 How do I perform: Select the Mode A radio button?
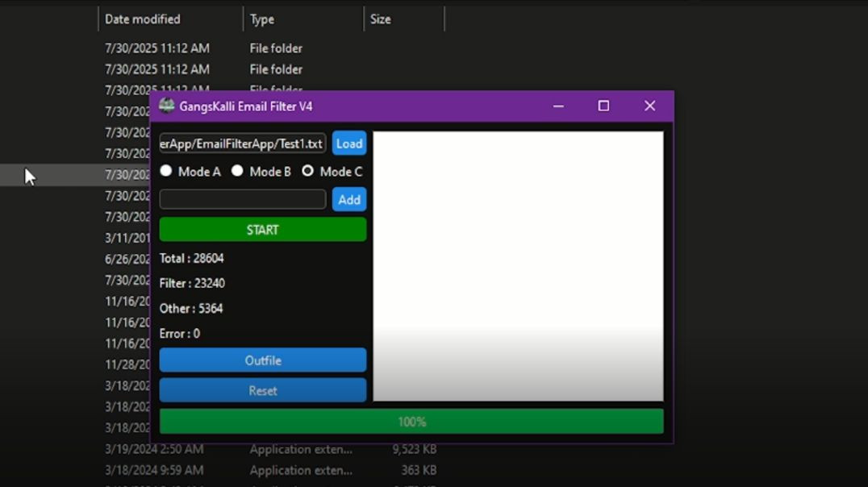pyautogui.click(x=166, y=171)
